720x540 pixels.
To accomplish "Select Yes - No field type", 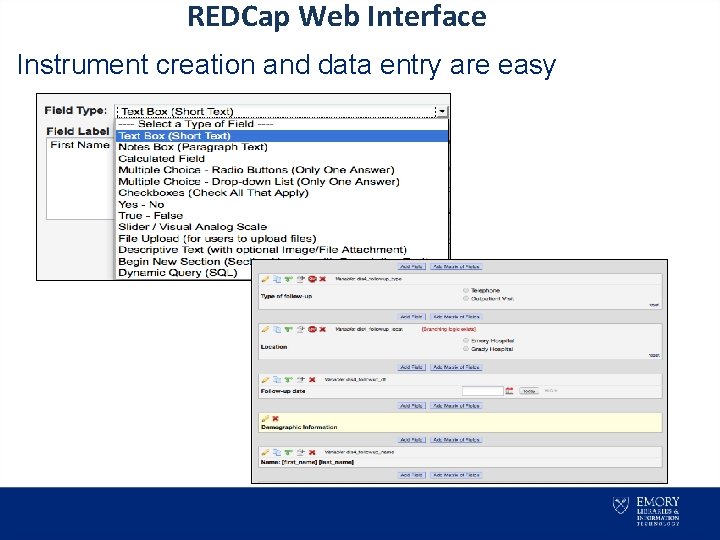I will point(282,204).
